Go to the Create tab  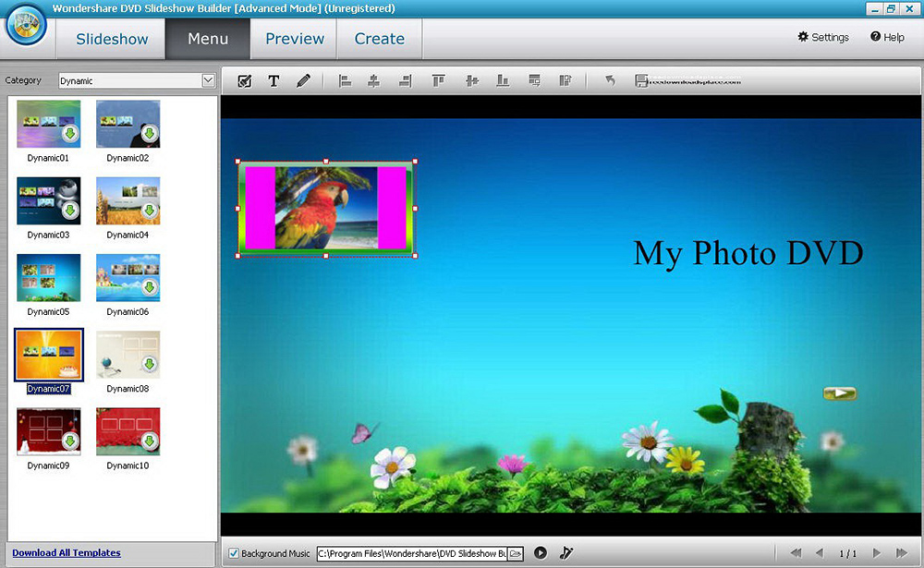pyautogui.click(x=379, y=39)
